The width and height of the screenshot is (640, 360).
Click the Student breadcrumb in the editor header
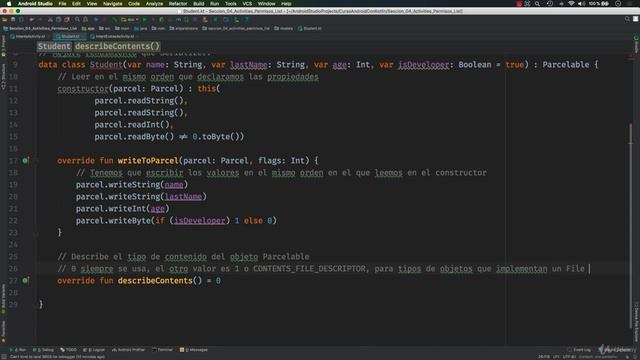point(54,46)
